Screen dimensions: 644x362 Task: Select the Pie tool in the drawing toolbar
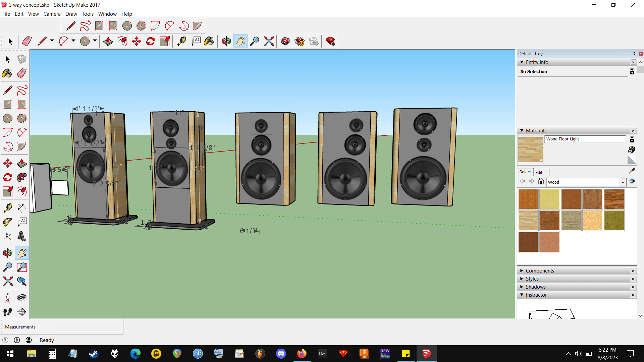[198, 26]
